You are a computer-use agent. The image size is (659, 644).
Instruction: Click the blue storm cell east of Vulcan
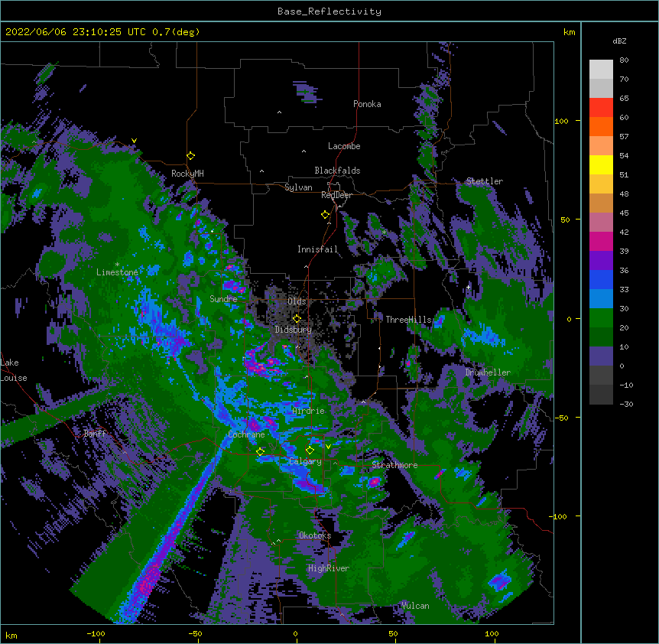(499, 582)
